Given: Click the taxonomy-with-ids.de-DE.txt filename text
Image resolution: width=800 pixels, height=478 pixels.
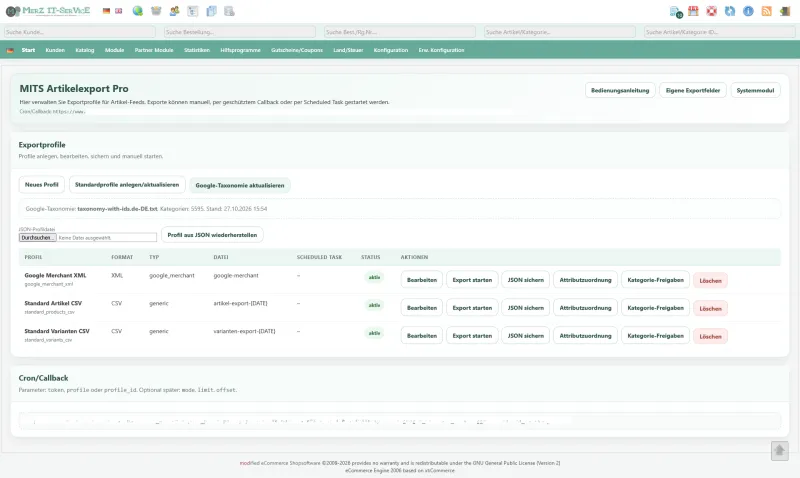Looking at the screenshot, I should click(x=117, y=209).
